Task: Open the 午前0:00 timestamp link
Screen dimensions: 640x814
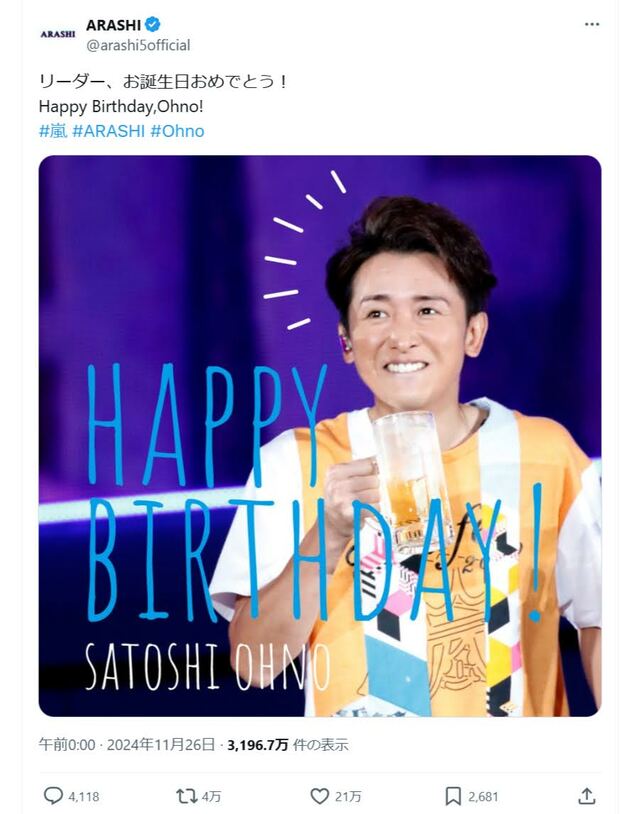Action: coord(67,745)
